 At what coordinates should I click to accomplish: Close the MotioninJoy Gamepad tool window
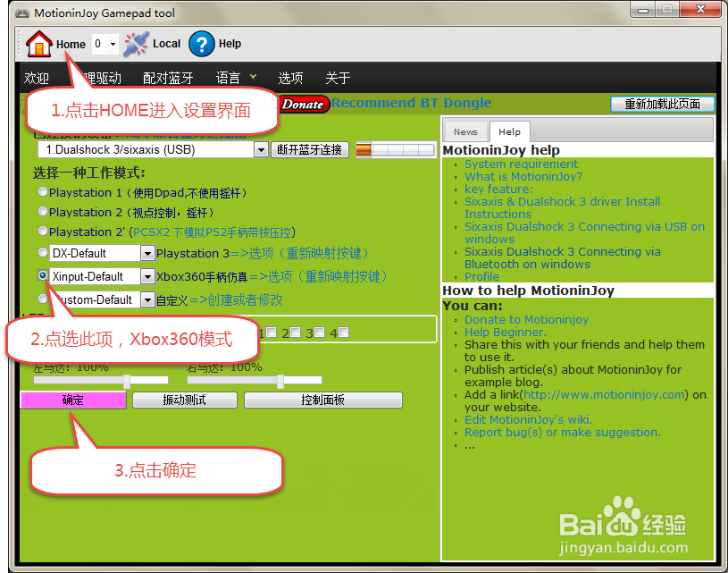point(700,9)
